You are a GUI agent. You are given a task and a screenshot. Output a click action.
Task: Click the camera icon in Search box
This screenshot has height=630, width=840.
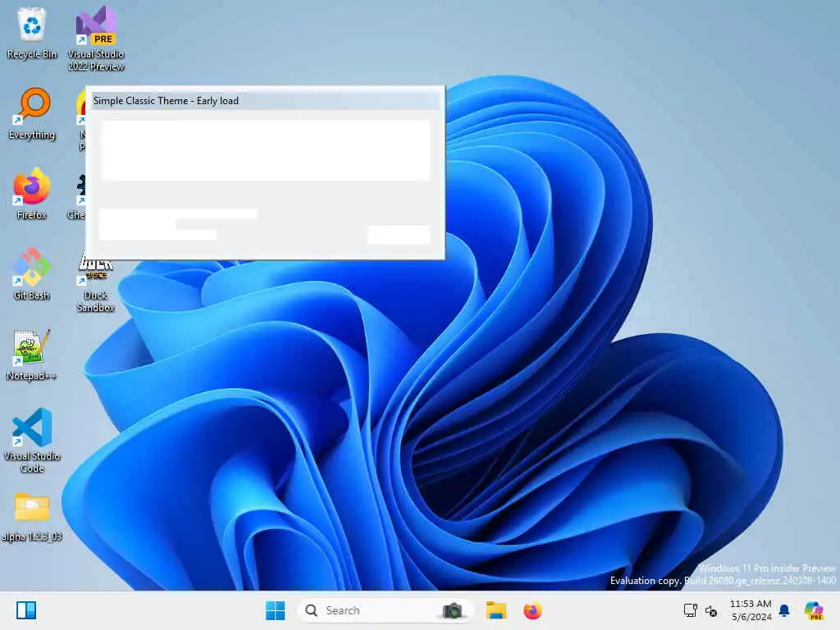(452, 610)
